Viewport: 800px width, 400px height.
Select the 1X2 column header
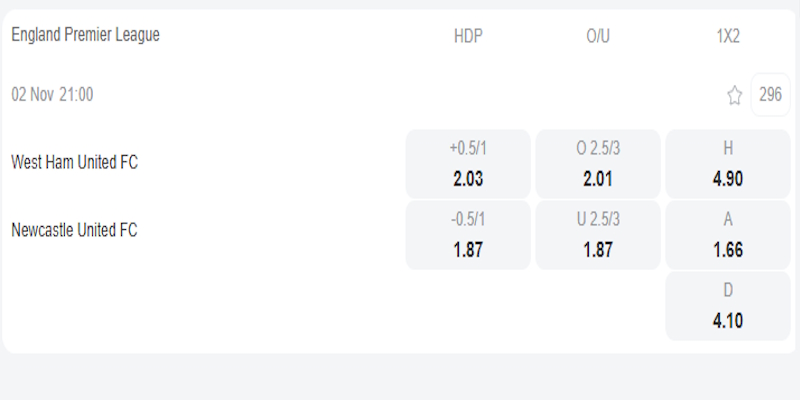[x=728, y=36]
